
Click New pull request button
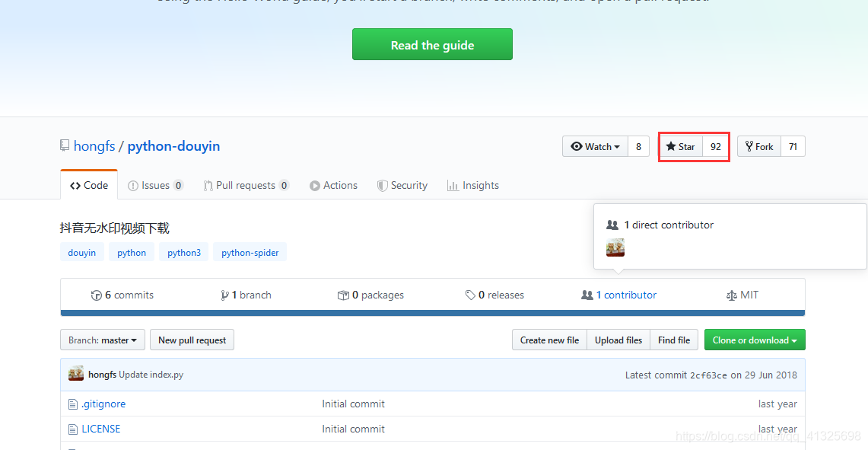click(192, 340)
